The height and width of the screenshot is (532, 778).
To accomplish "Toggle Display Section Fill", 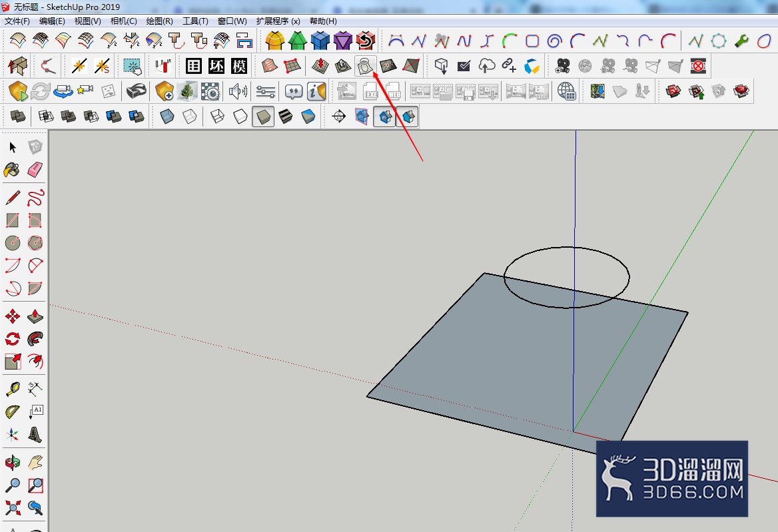I will click(x=408, y=117).
